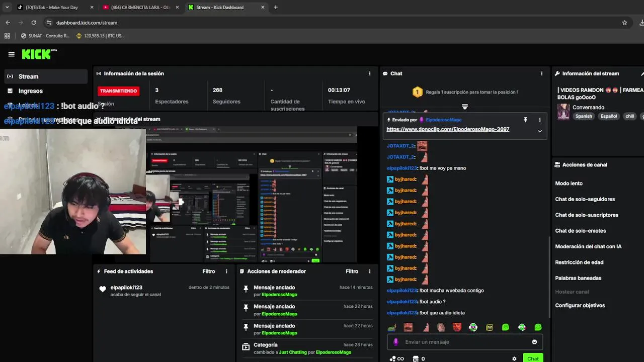644x362 pixels.
Task: Open the Chrome apps grid shortcut
Action: coord(7,36)
